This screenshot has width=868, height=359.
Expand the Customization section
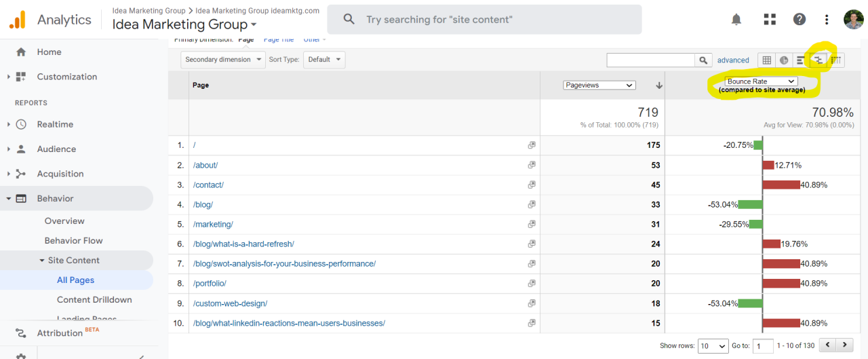(8, 77)
